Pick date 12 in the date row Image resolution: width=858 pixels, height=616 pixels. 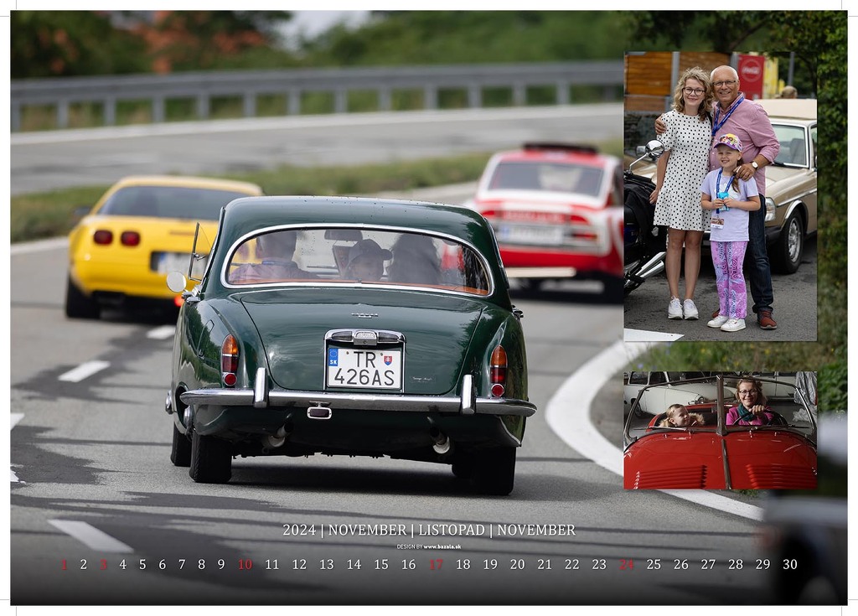[299, 565]
